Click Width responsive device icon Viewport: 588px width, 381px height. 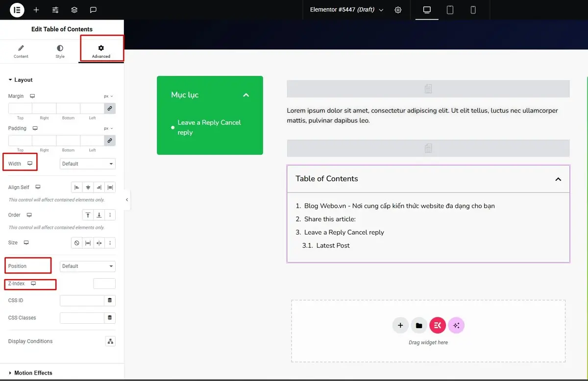pyautogui.click(x=30, y=164)
